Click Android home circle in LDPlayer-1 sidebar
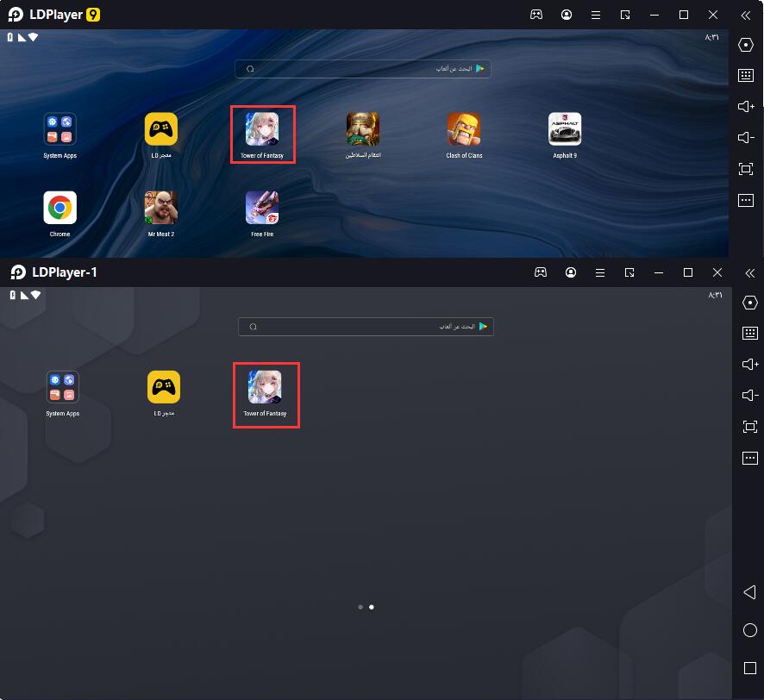Screen dimensions: 764x700 tap(750, 630)
